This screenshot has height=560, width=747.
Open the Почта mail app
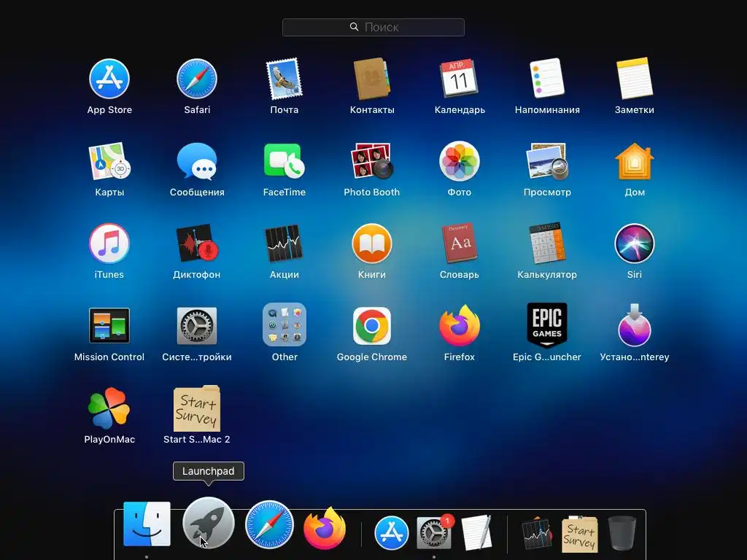coord(285,79)
